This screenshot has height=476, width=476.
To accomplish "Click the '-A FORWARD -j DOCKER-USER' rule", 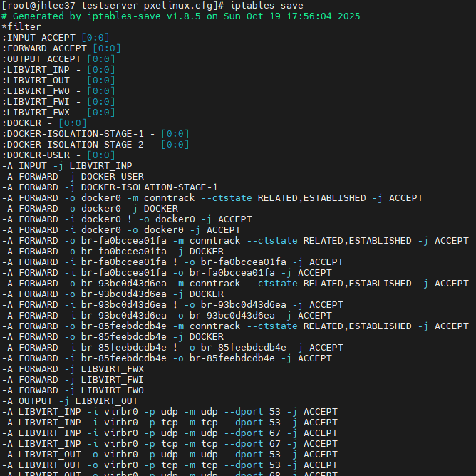I will [x=73, y=176].
